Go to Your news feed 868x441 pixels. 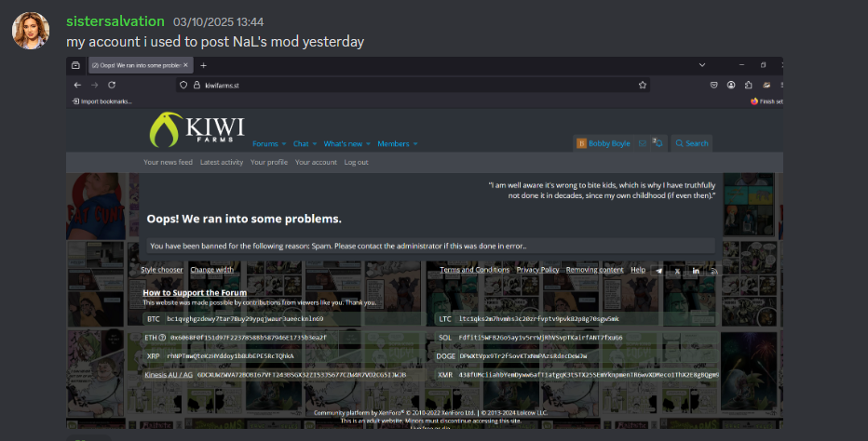coord(168,162)
